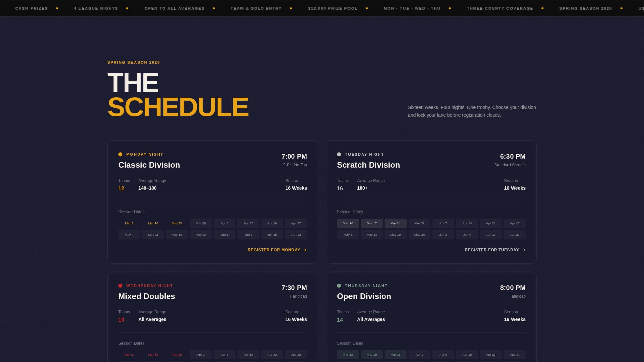Select the Mar 23 session date chip

click(177, 223)
